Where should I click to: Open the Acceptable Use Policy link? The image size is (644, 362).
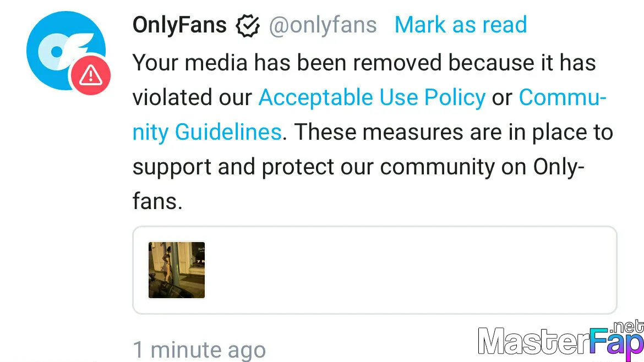point(372,98)
